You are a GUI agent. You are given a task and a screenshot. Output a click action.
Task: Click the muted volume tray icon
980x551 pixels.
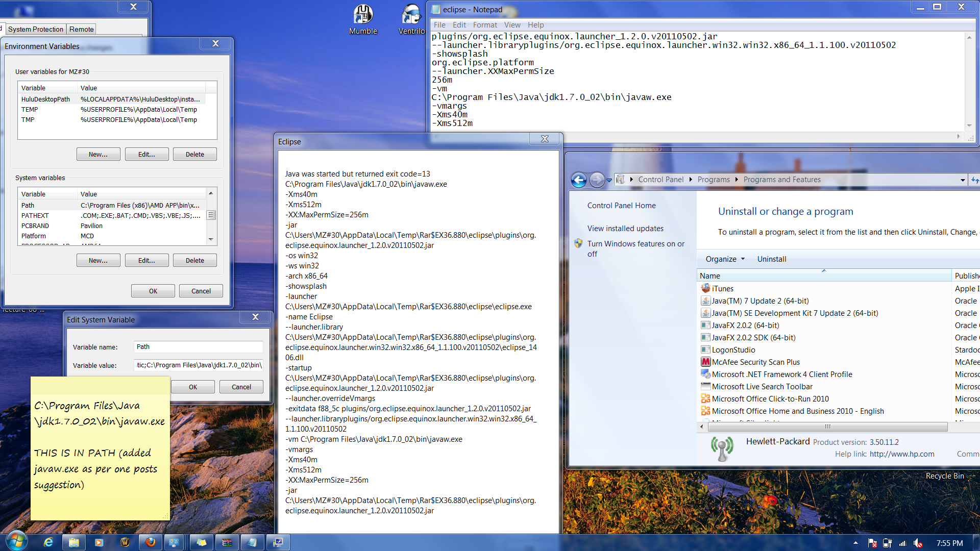tap(918, 543)
